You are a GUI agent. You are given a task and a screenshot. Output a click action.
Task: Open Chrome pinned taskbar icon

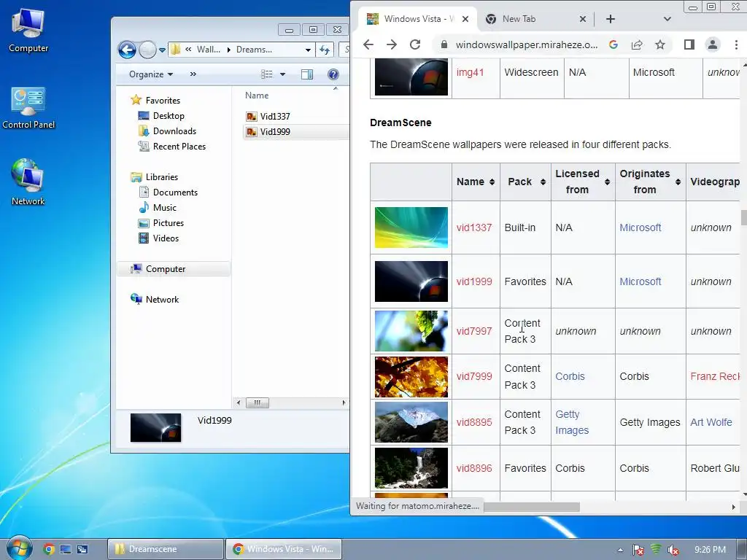pyautogui.click(x=48, y=549)
